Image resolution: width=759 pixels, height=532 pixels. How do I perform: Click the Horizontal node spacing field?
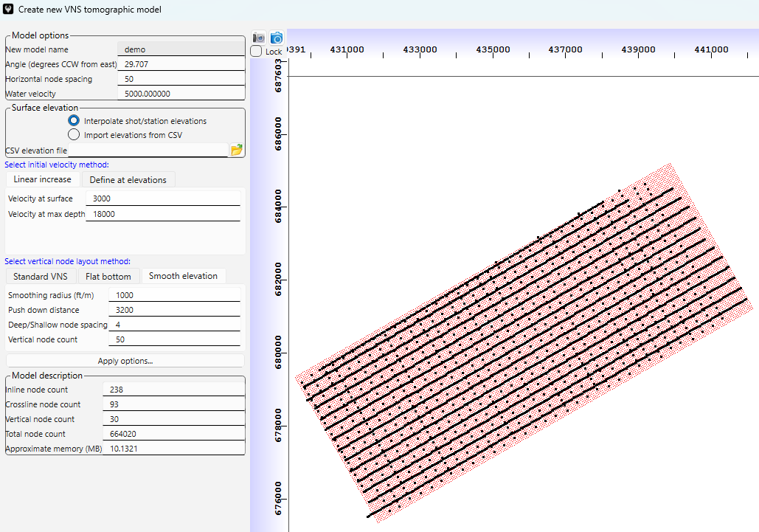(181, 79)
